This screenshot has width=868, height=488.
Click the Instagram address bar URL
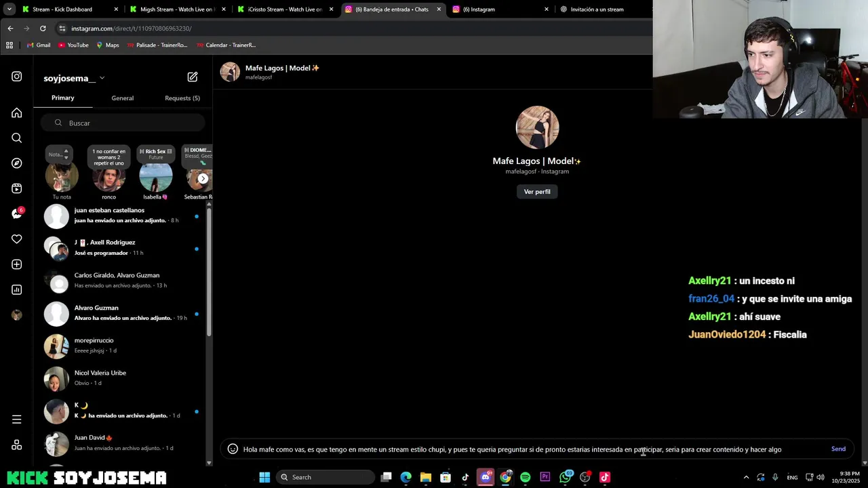click(132, 28)
